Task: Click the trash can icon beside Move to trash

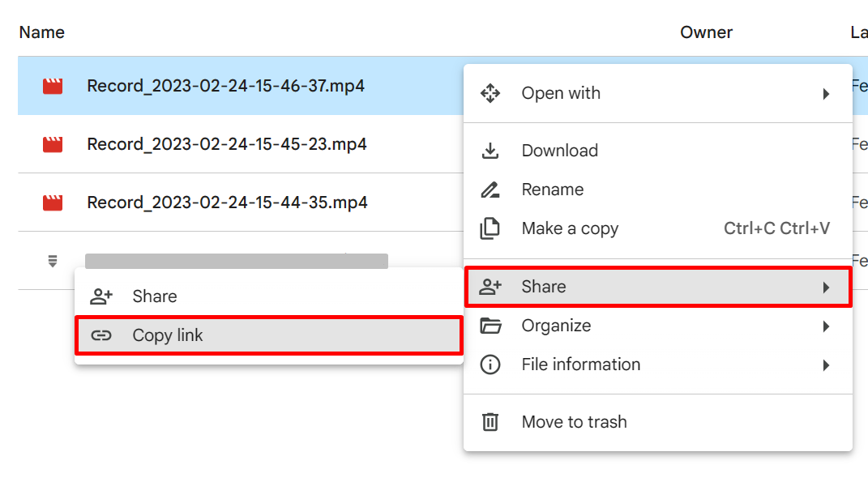Action: click(x=490, y=421)
